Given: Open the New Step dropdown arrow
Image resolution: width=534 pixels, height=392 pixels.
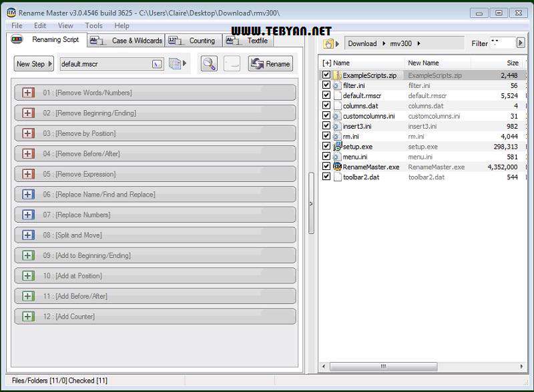Looking at the screenshot, I should click(x=51, y=63).
